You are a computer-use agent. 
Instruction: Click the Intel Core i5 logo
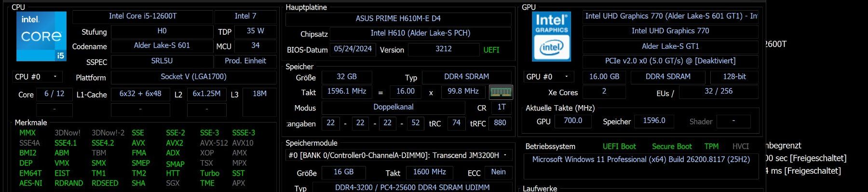(x=41, y=37)
